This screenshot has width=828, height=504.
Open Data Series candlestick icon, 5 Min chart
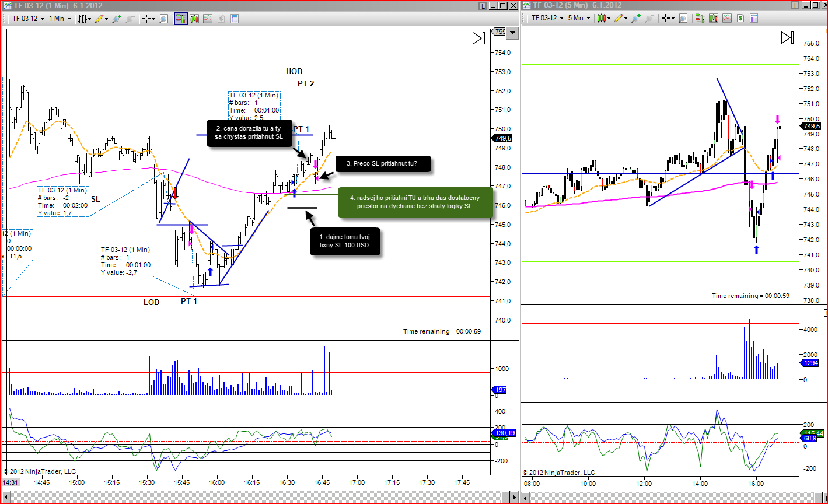(714, 19)
